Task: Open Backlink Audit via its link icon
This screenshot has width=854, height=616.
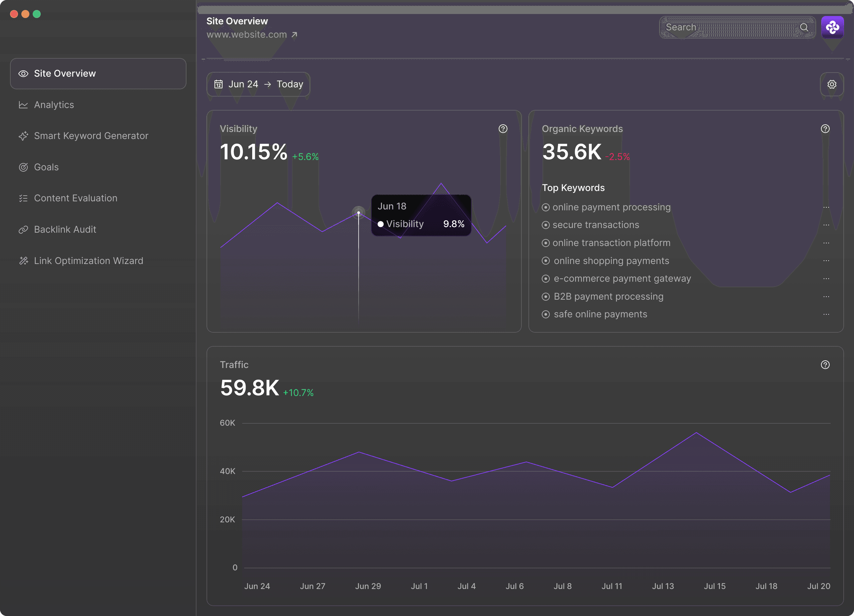Action: pos(24,229)
